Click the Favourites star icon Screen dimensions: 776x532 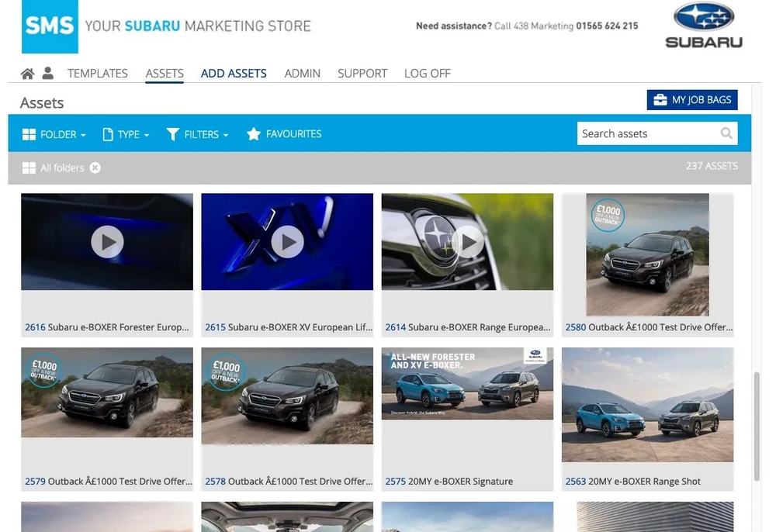[254, 134]
